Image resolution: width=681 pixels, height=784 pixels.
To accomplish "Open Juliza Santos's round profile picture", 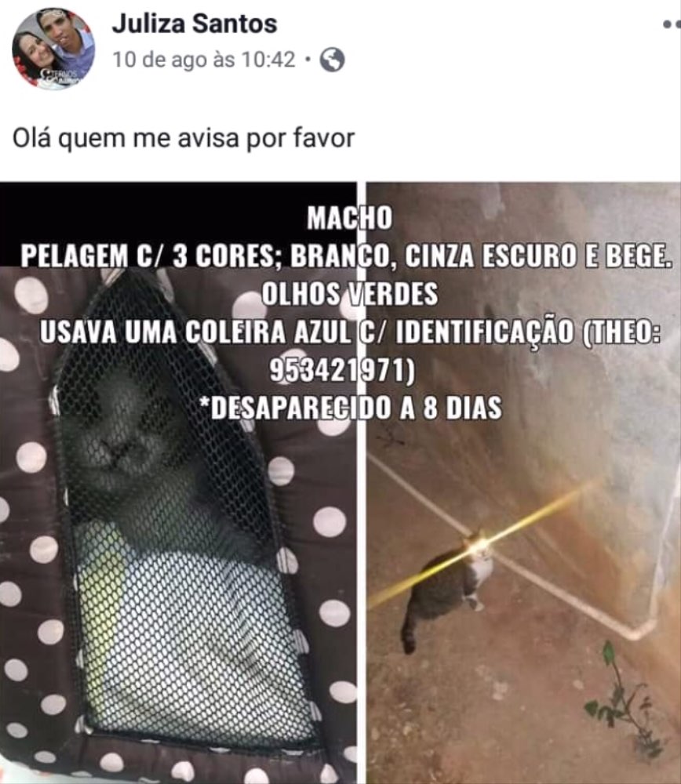I will pos(53,49).
